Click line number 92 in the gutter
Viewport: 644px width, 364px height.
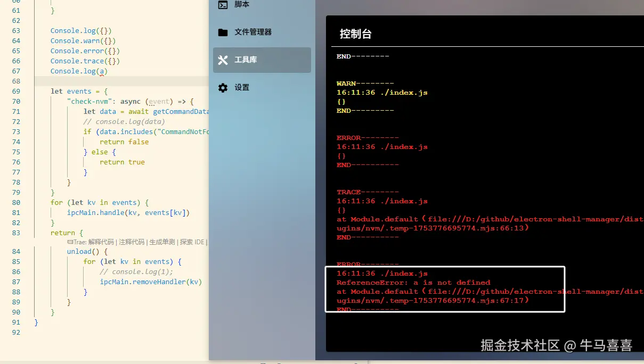tap(16, 332)
